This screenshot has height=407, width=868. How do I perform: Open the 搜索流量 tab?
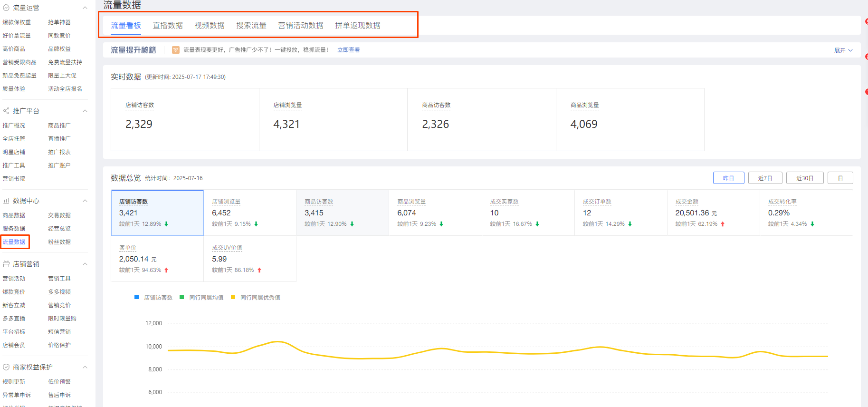tap(251, 25)
